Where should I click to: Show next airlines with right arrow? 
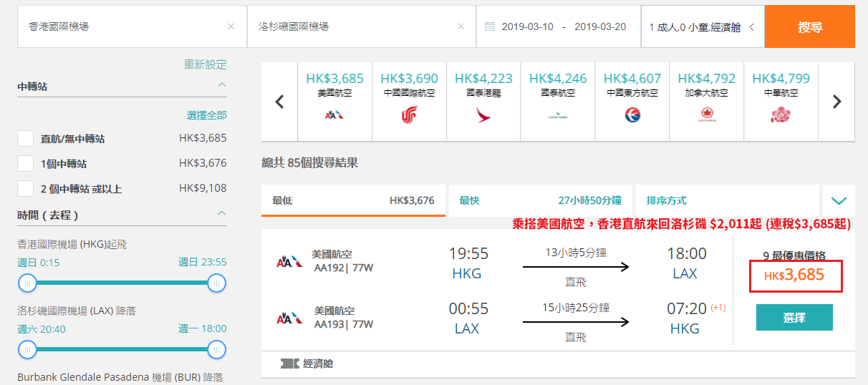tap(836, 102)
